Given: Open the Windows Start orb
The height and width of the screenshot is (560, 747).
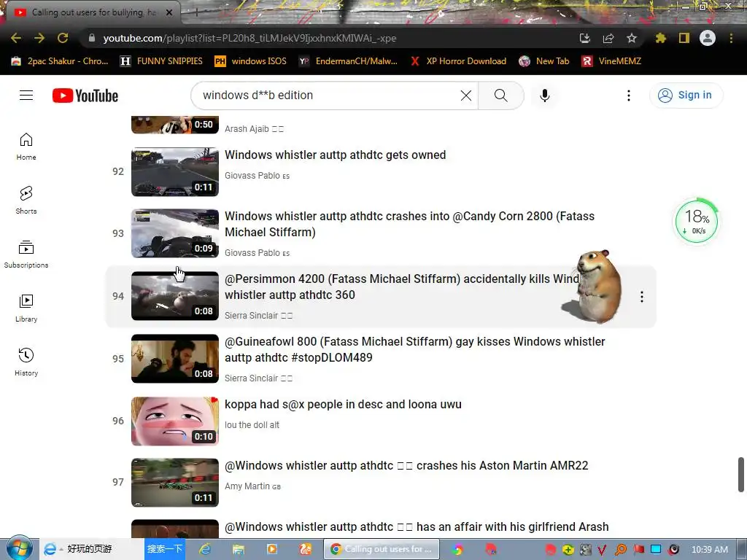Looking at the screenshot, I should click(x=19, y=548).
